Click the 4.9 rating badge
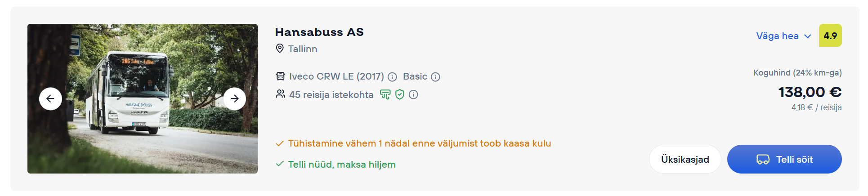This screenshot has width=868, height=196. (830, 36)
